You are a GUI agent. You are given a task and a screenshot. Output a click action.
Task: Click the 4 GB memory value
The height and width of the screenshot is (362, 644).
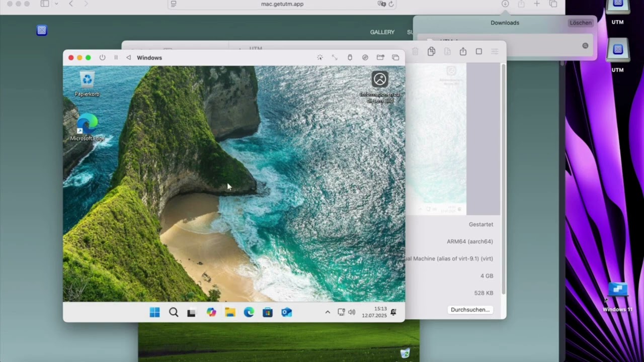coord(487,276)
